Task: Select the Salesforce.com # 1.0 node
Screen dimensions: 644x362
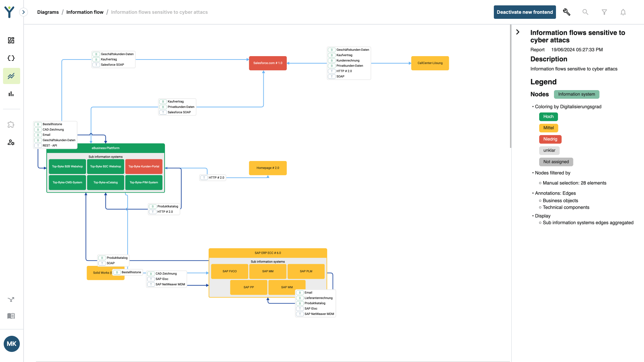Action: pos(267,63)
